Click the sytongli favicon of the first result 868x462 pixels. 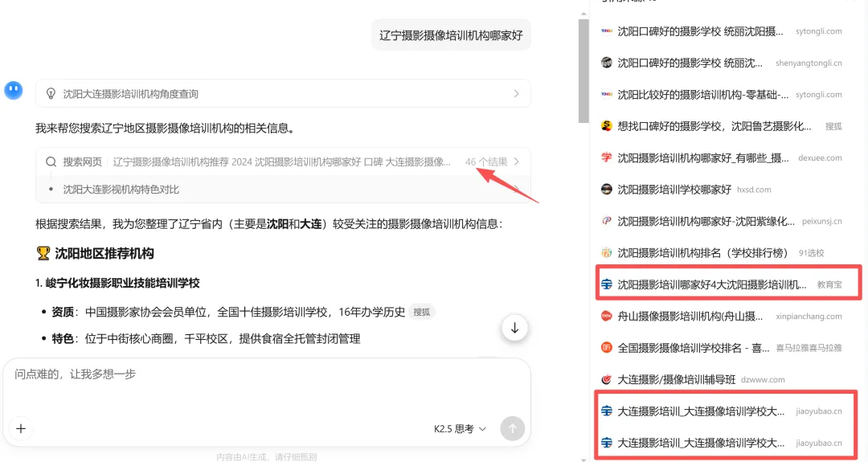[607, 31]
